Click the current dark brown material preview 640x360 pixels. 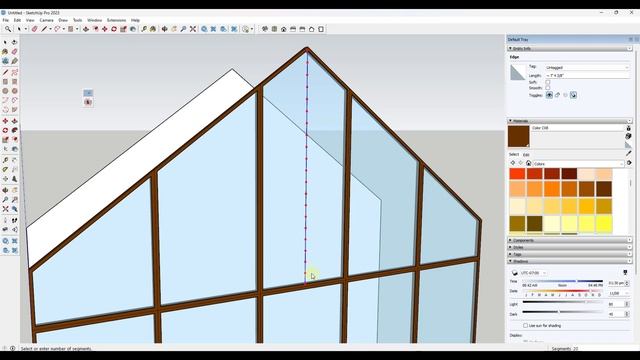pyautogui.click(x=518, y=136)
